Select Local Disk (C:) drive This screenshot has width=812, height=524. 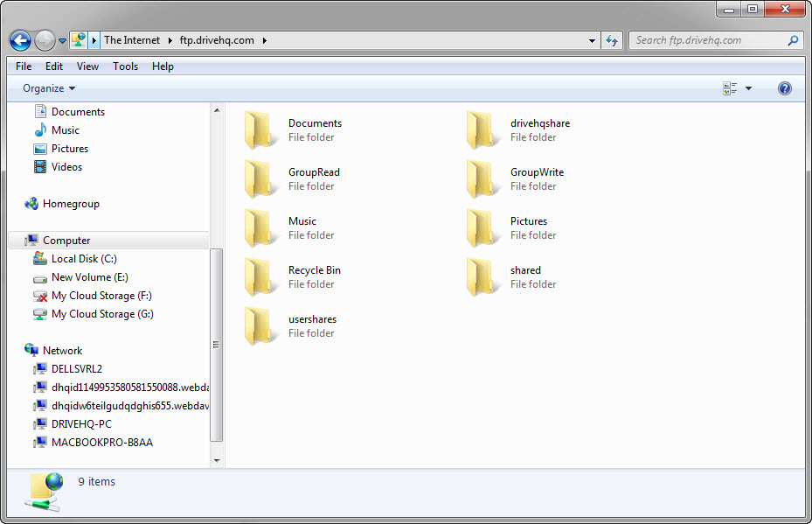(x=83, y=259)
